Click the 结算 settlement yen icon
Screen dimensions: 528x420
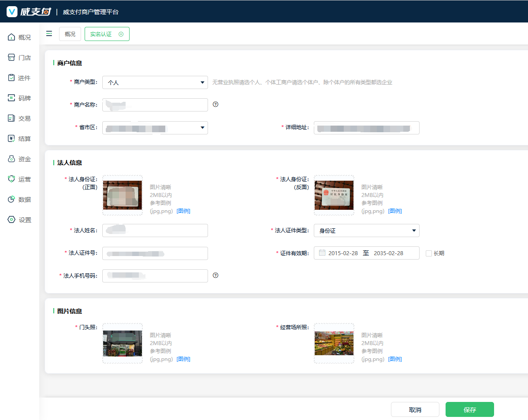pyautogui.click(x=12, y=139)
